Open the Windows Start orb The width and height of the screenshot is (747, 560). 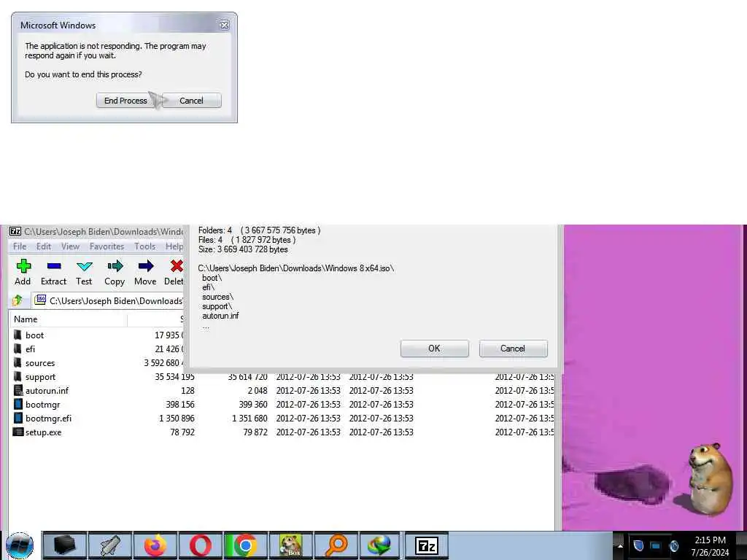[x=20, y=545]
